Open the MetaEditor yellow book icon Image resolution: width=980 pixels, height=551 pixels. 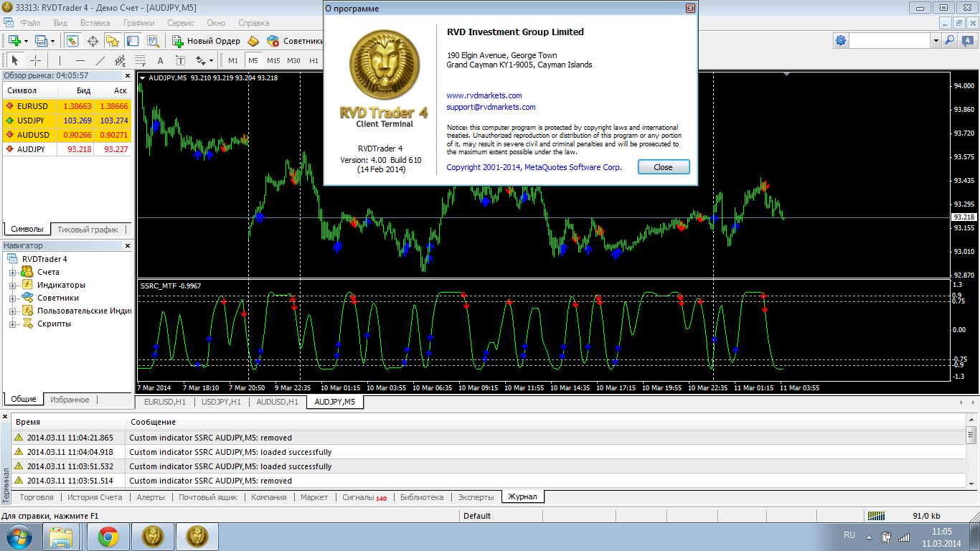click(x=254, y=41)
